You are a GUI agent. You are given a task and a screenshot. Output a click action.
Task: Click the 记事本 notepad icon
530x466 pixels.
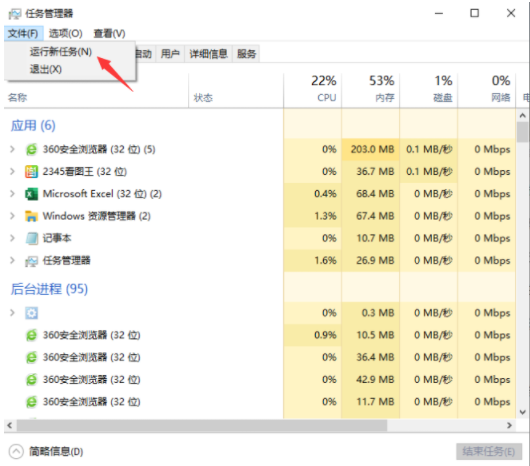(x=31, y=239)
